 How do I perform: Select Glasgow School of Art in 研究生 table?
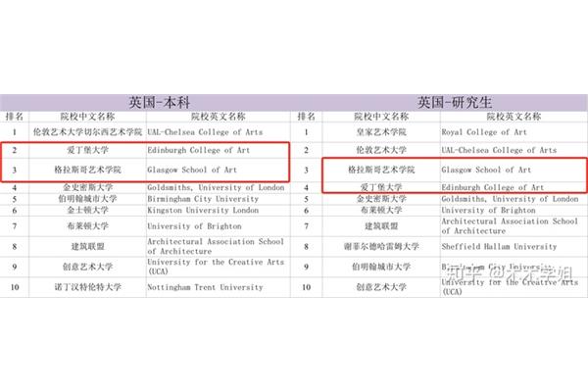click(486, 170)
